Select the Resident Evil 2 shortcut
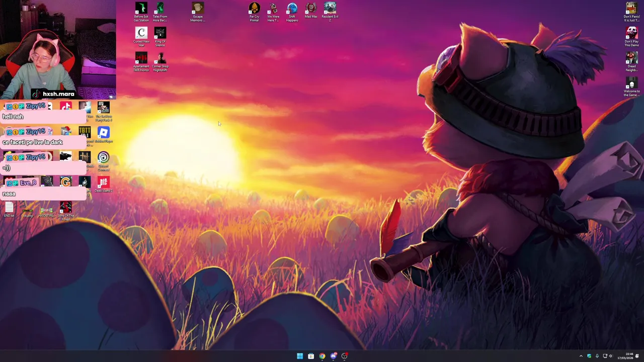 pyautogui.click(x=330, y=12)
